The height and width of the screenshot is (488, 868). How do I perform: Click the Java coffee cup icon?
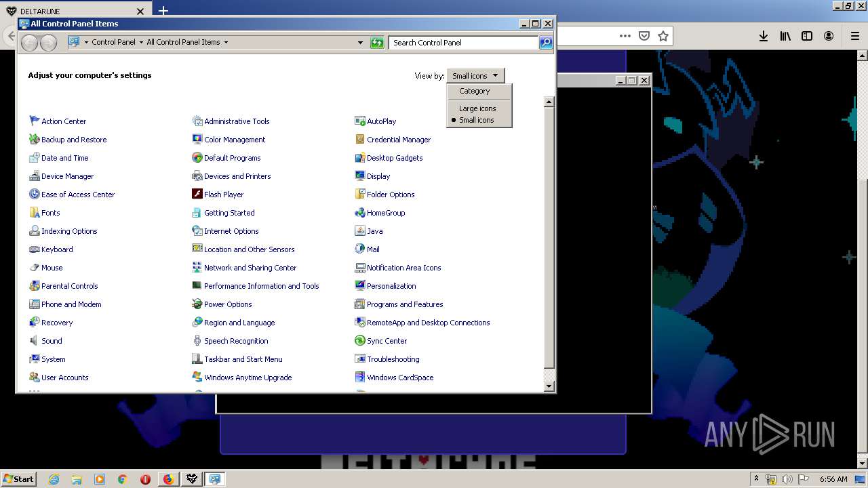pyautogui.click(x=360, y=230)
